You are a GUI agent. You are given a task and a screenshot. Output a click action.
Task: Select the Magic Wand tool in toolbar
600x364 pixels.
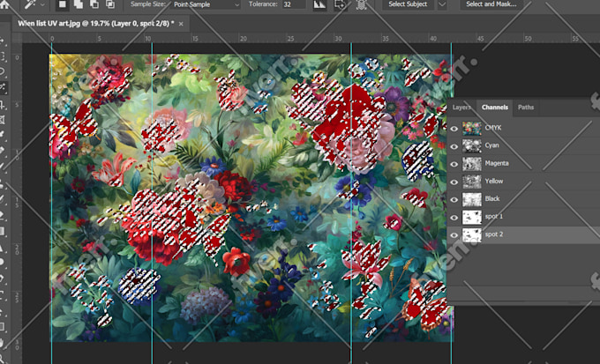[5, 88]
